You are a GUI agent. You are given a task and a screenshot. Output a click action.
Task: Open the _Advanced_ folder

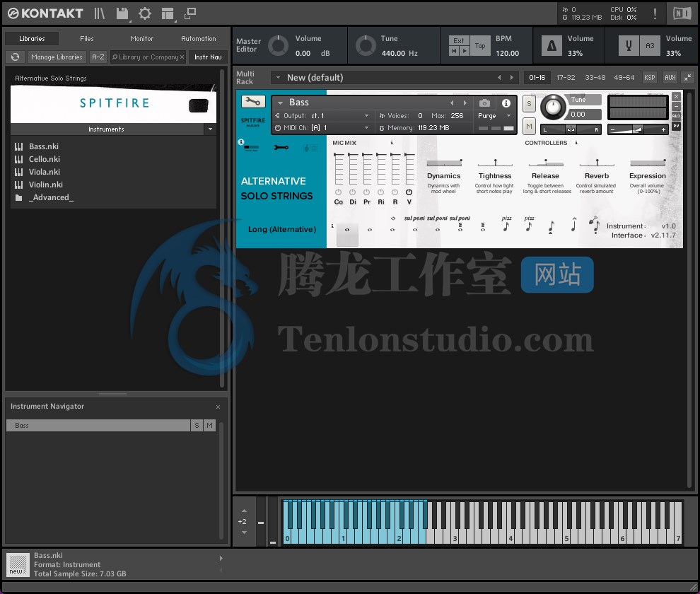tap(51, 197)
